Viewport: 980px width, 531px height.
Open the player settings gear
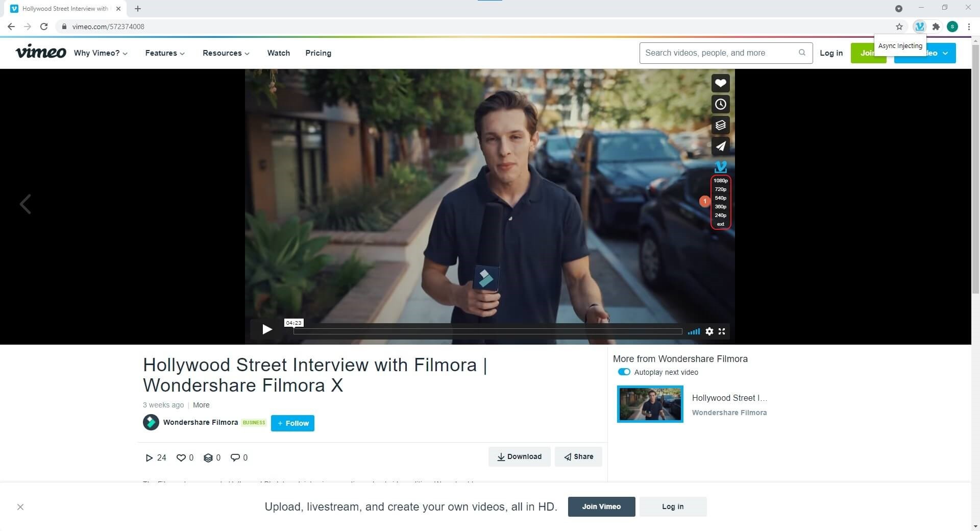709,331
